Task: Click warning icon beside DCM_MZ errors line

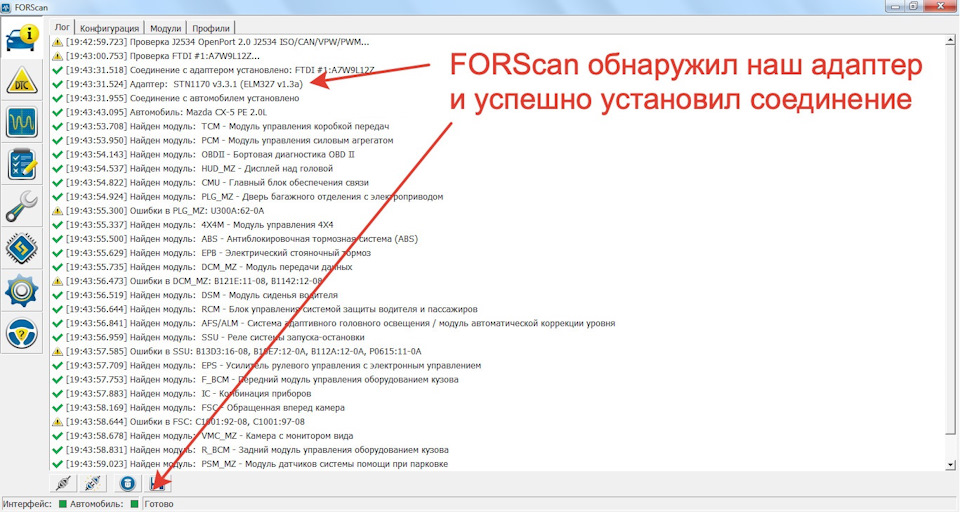Action: [58, 281]
